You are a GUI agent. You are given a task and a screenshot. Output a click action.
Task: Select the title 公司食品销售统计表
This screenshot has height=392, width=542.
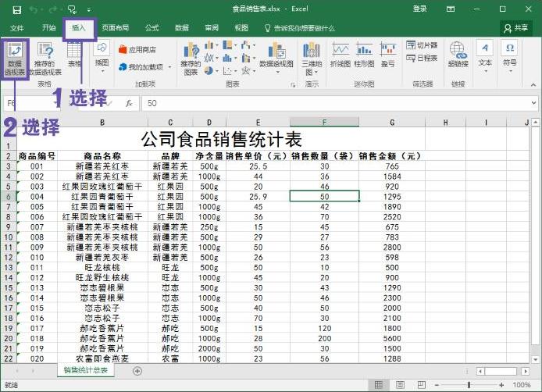click(x=221, y=139)
